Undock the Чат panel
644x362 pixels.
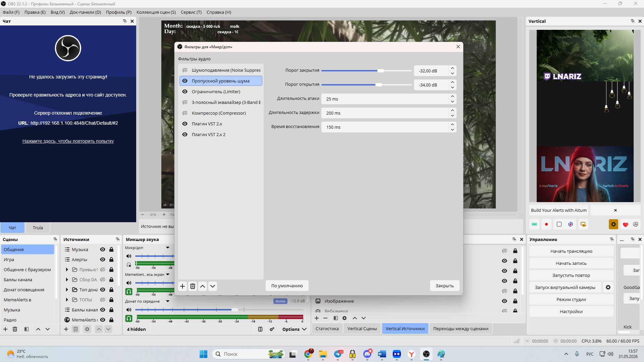pyautogui.click(x=125, y=21)
